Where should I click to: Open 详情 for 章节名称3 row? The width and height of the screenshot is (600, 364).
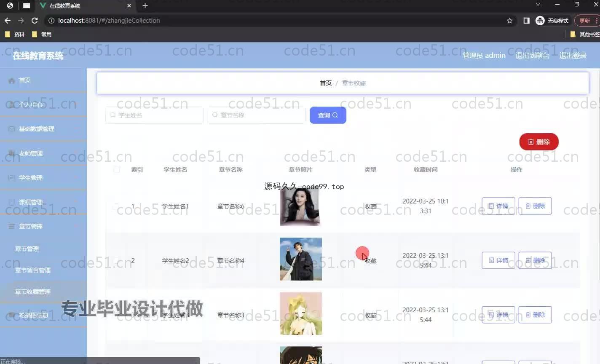(x=498, y=315)
